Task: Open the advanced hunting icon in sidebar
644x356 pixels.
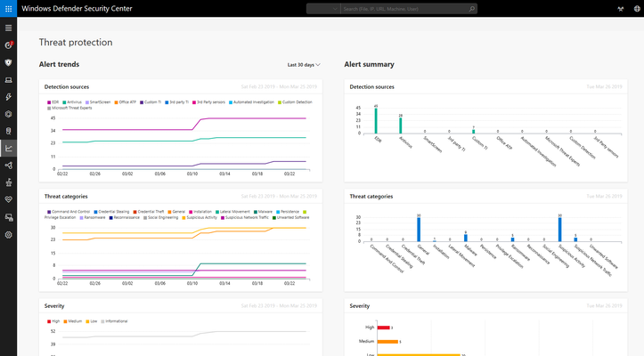Action: pyautogui.click(x=8, y=131)
